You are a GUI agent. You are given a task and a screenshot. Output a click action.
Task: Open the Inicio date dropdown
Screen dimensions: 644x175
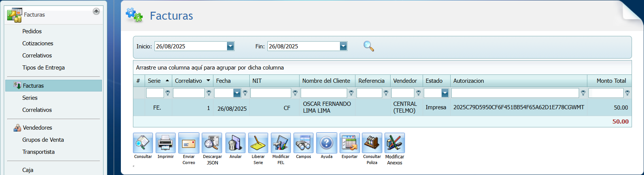pos(230,46)
